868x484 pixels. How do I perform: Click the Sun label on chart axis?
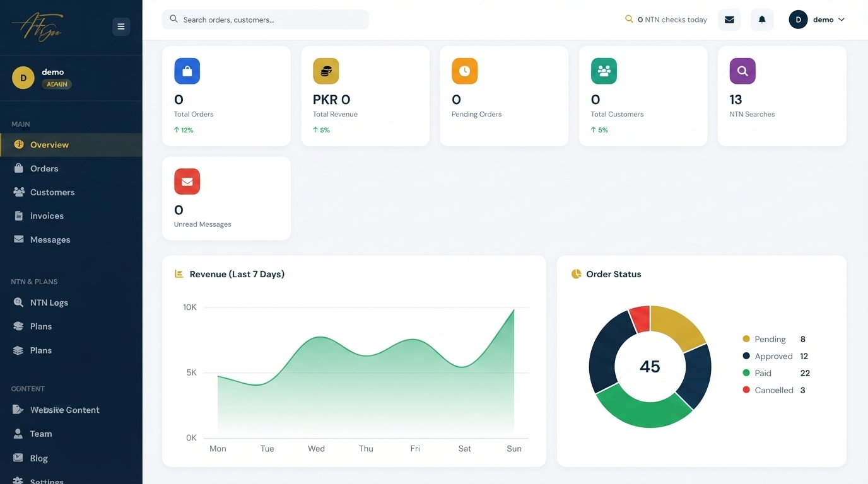(x=514, y=449)
